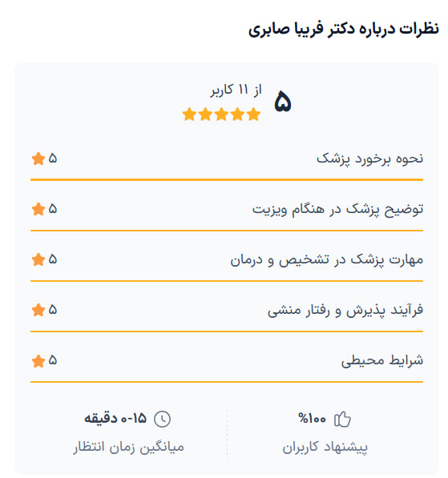Click the ۰-۱۵ دقیقه waiting time value
Image resolution: width=448 pixels, height=478 pixels.
(x=115, y=418)
